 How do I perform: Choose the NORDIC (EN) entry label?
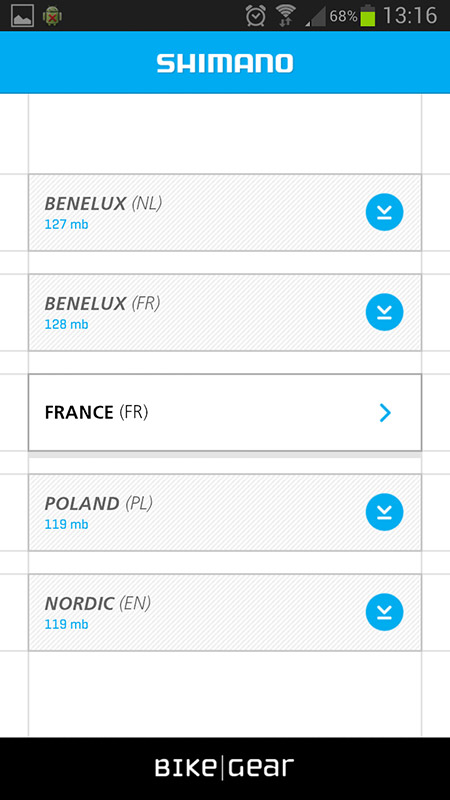(98, 604)
